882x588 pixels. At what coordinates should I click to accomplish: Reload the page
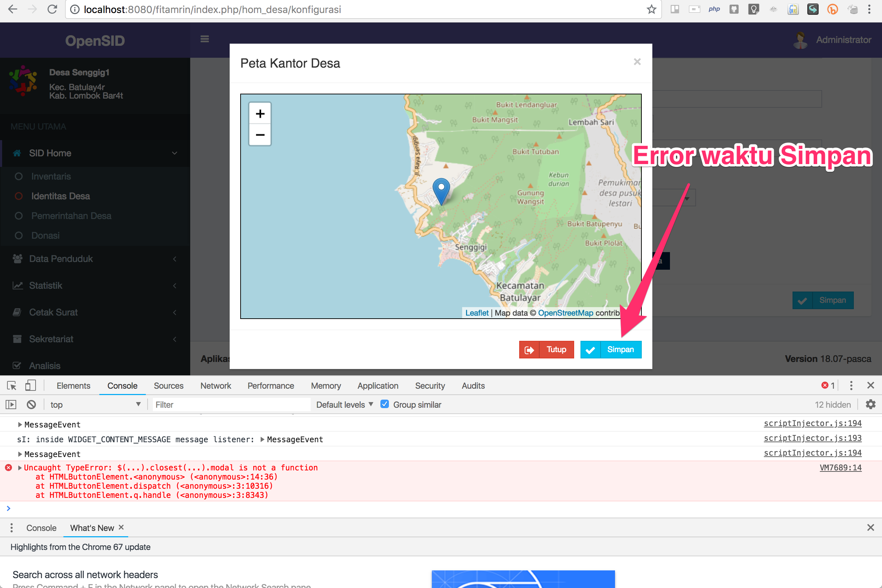click(52, 10)
